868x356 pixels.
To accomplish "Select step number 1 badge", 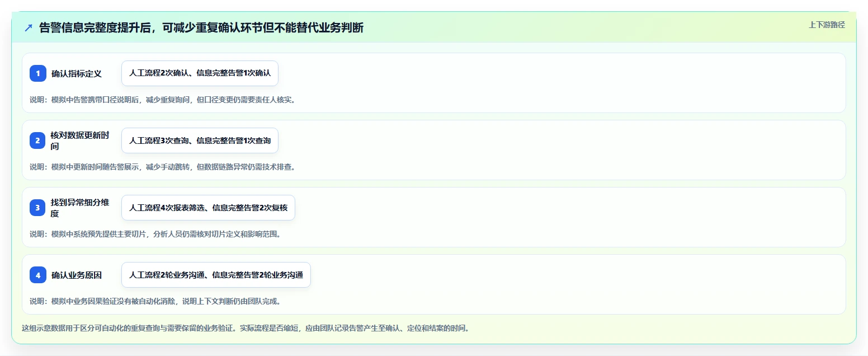I will 38,73.
